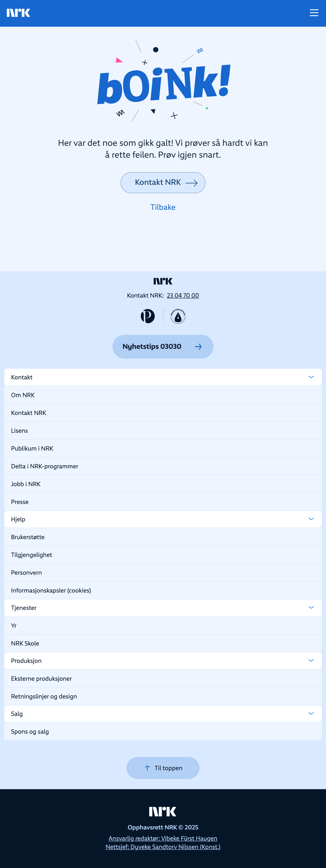This screenshot has height=868, width=326.
Task: Click the Tjenester section header label
Action: point(24,608)
